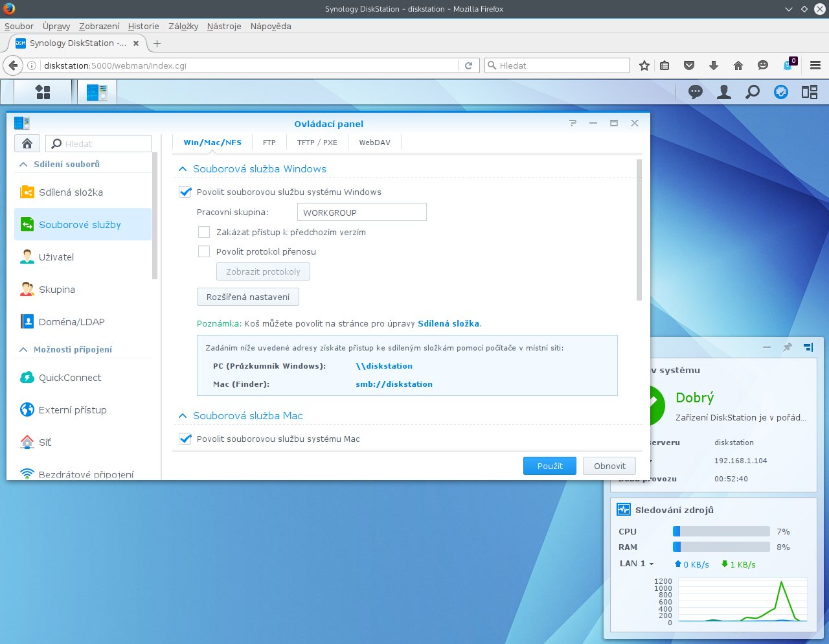
Task: Click the \\diskstation address link
Action: [x=384, y=366]
